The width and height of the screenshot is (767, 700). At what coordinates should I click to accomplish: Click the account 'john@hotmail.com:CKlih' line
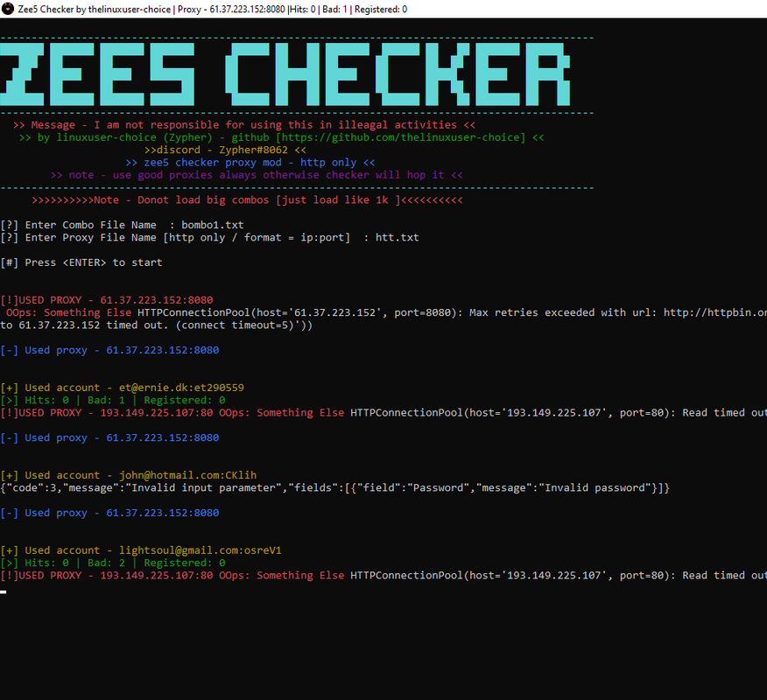128,476
